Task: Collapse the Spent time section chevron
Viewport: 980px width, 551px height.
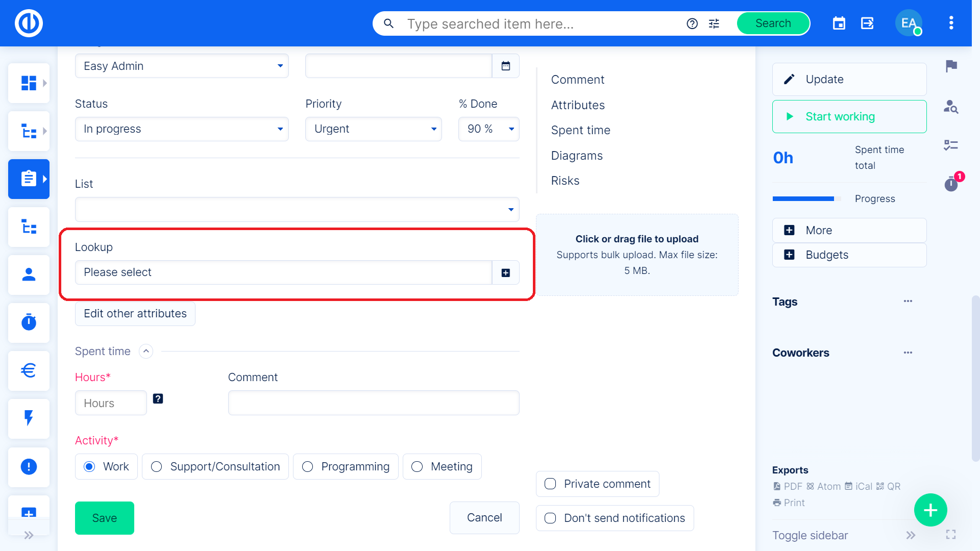Action: point(146,352)
